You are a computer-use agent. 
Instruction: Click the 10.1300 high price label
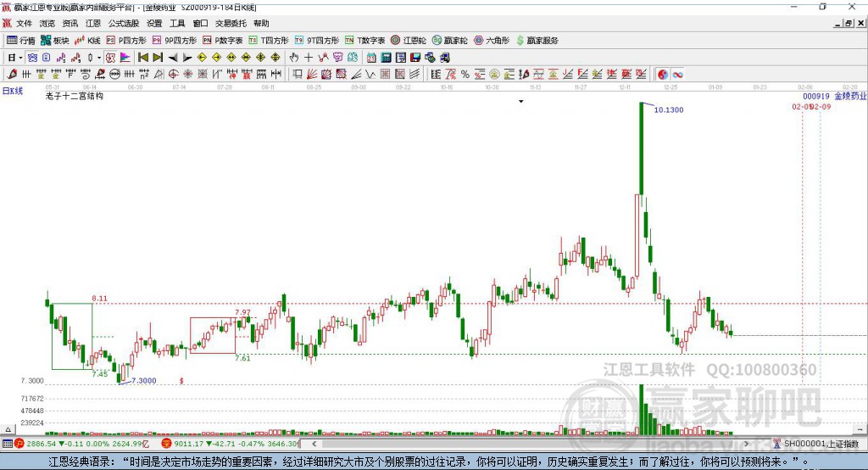coord(669,109)
